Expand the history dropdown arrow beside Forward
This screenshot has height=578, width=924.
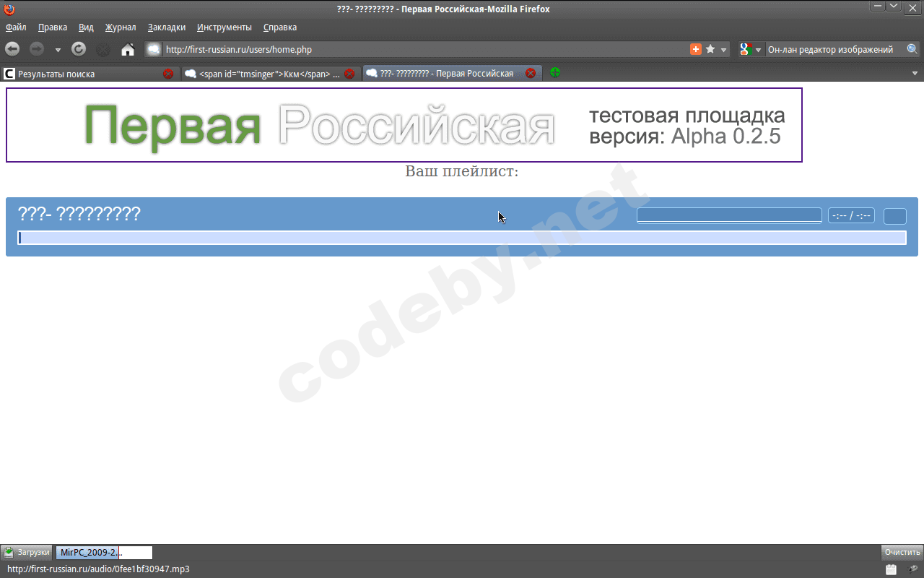point(58,50)
